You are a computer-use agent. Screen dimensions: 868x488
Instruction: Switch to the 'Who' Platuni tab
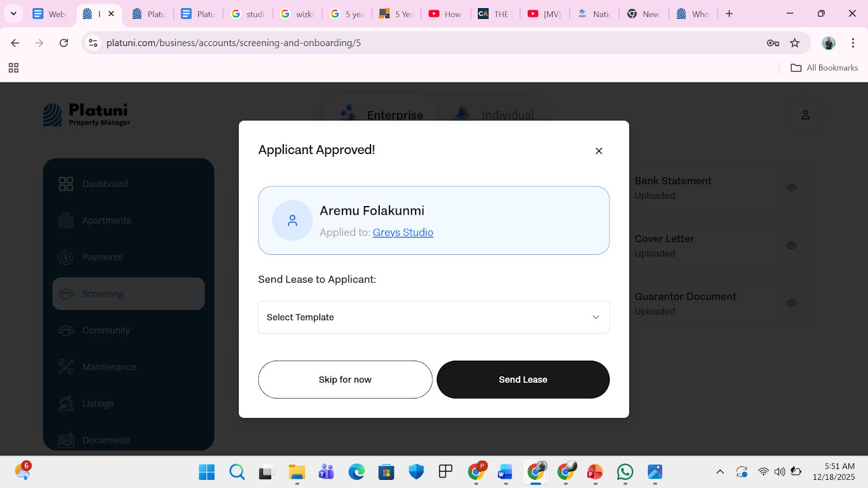(693, 14)
